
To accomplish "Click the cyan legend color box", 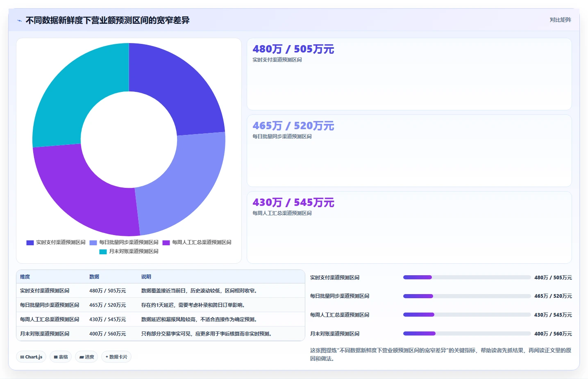I will pyautogui.click(x=103, y=252).
